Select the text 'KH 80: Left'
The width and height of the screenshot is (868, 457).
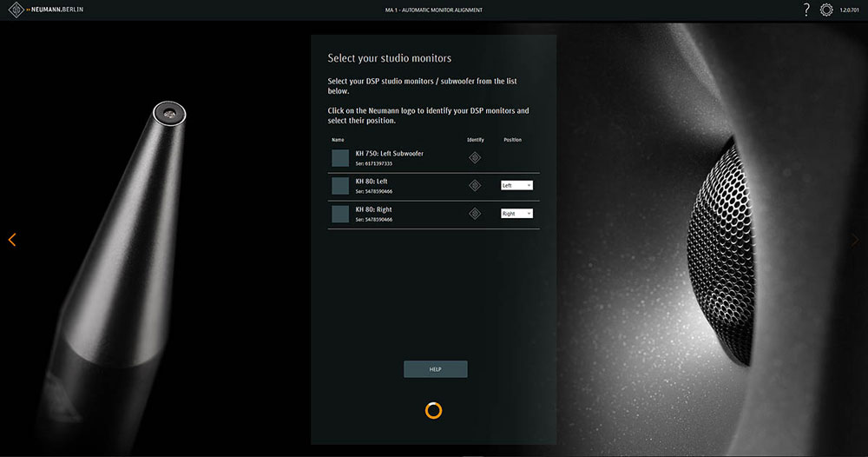pyautogui.click(x=372, y=181)
